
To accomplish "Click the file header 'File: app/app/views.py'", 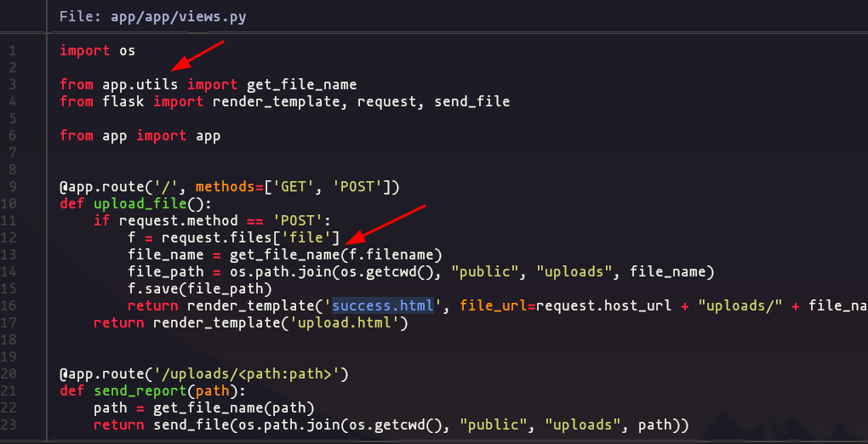I will coord(153,17).
